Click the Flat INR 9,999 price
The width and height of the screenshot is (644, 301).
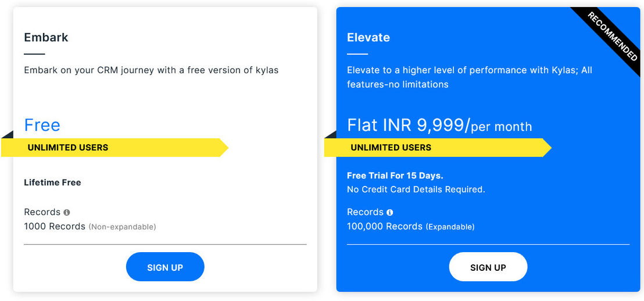pos(408,125)
